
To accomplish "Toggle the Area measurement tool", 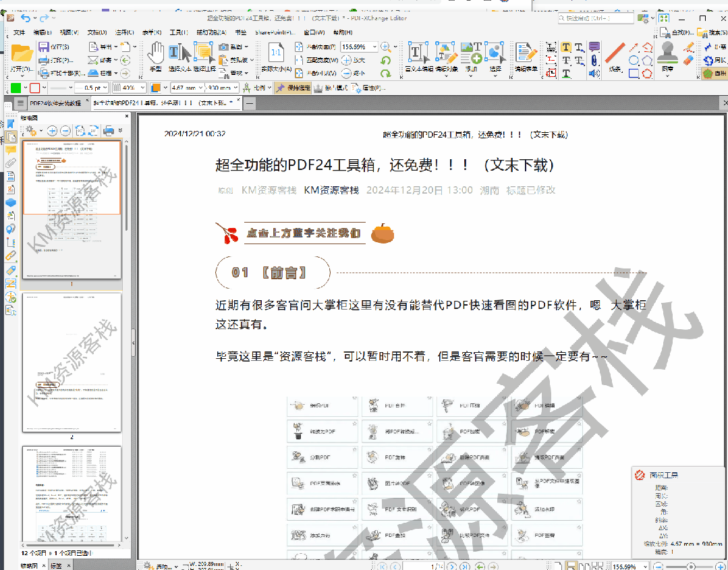I will coord(715,74).
